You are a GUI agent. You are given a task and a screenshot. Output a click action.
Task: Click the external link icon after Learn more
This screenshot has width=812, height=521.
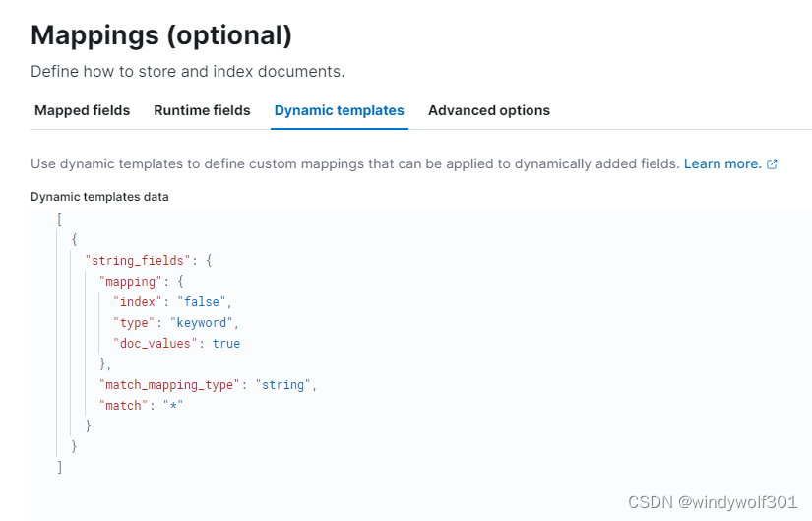coord(773,164)
